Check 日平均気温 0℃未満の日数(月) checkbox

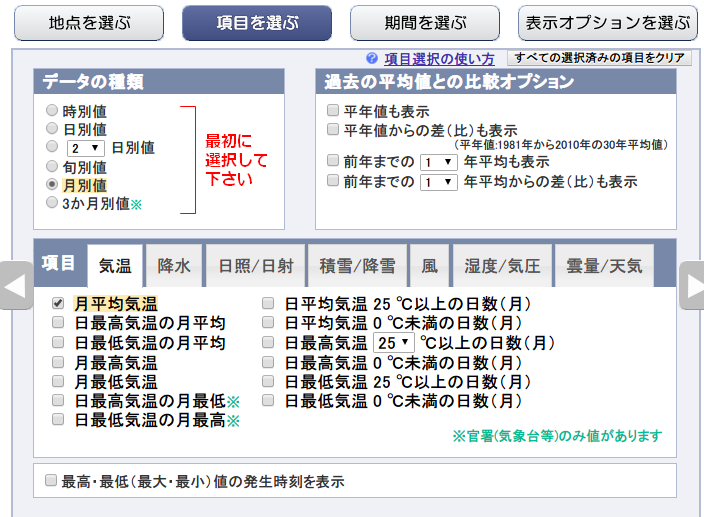(268, 322)
